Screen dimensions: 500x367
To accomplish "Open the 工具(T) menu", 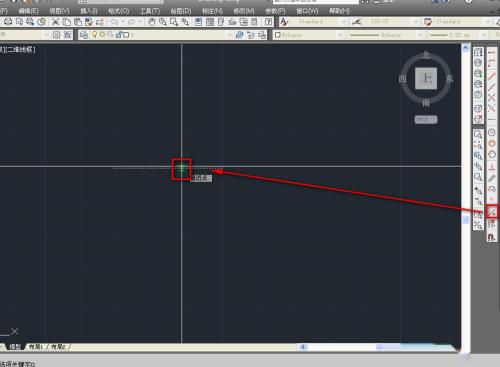I will pyautogui.click(x=150, y=11).
